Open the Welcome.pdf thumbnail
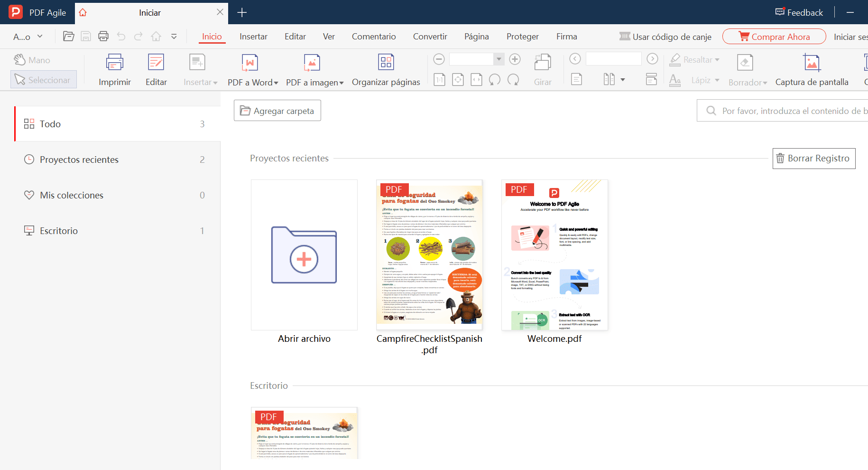This screenshot has height=470, width=868. tap(554, 254)
